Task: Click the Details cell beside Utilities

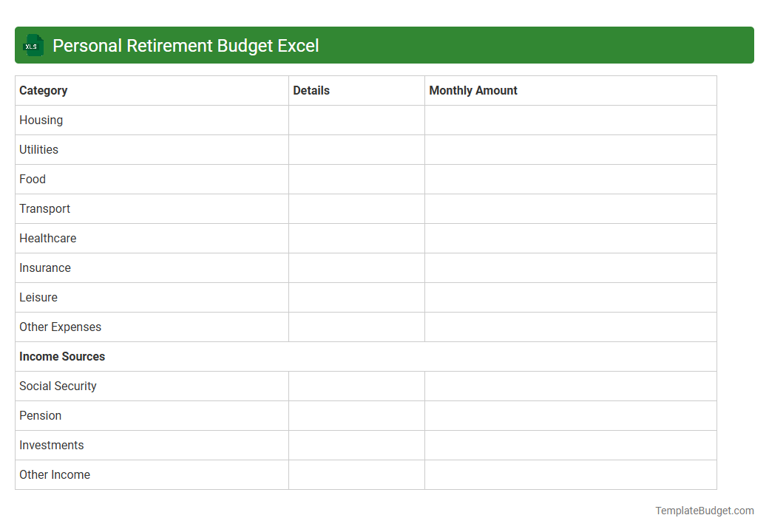Action: pyautogui.click(x=356, y=149)
